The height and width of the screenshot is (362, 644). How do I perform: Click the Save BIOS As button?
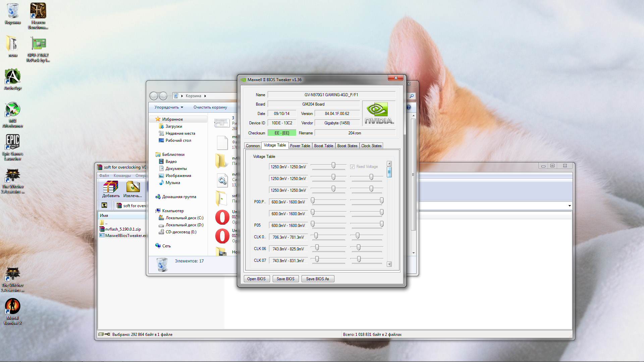pos(317,279)
